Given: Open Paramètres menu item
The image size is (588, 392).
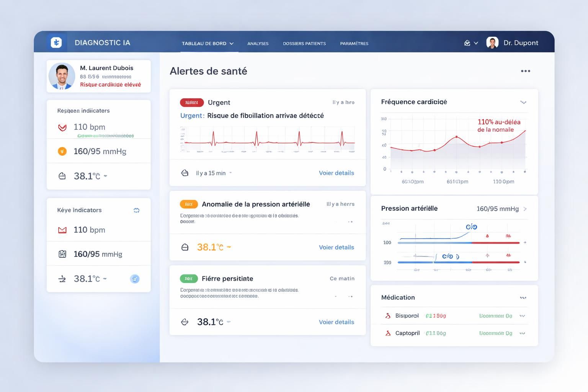Looking at the screenshot, I should click(354, 43).
